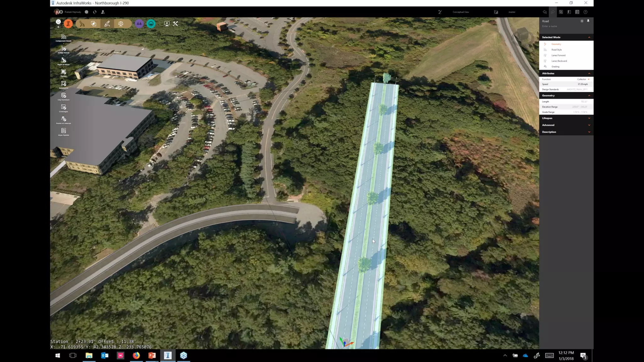Collapse the Geometry section
644x362 pixels.
pos(589,95)
